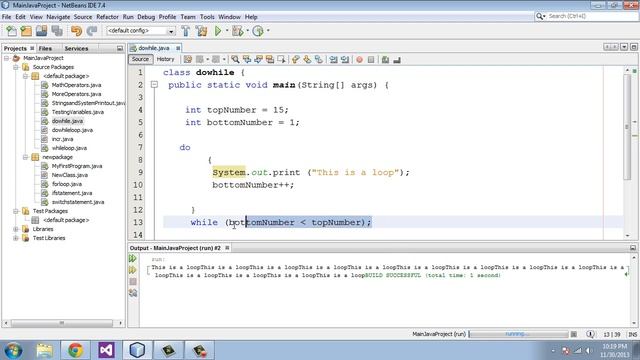Viewport: 640px width, 360px height.
Task: Open the Tools menu
Action: click(207, 17)
